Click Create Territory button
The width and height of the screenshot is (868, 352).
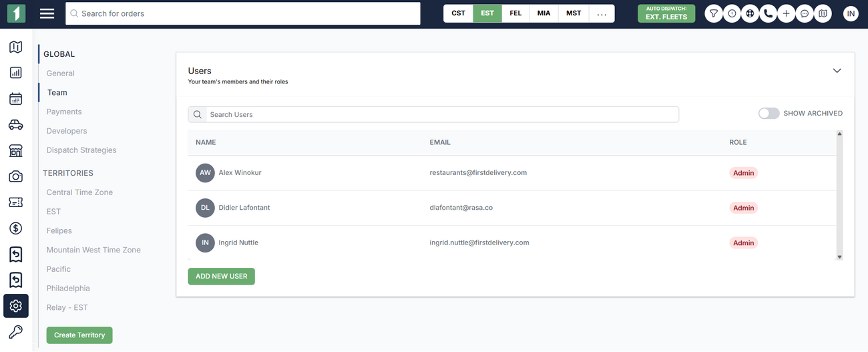pos(79,335)
